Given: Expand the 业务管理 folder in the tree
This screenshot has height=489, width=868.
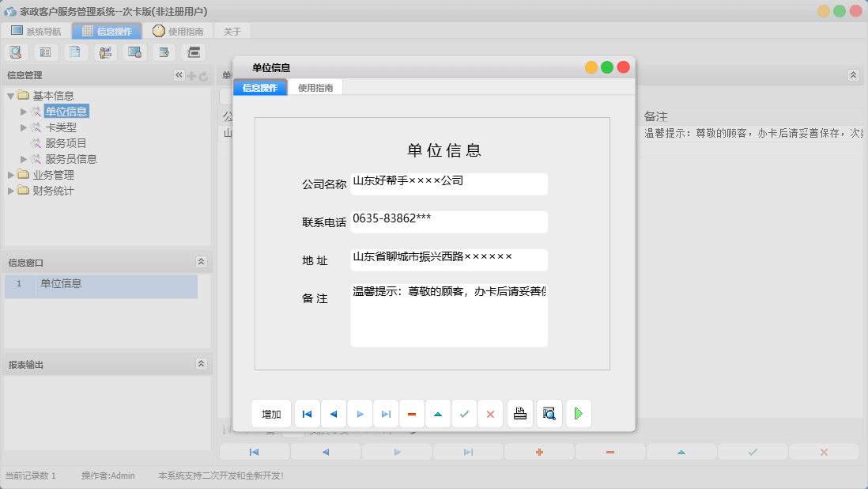Looking at the screenshot, I should click(12, 174).
